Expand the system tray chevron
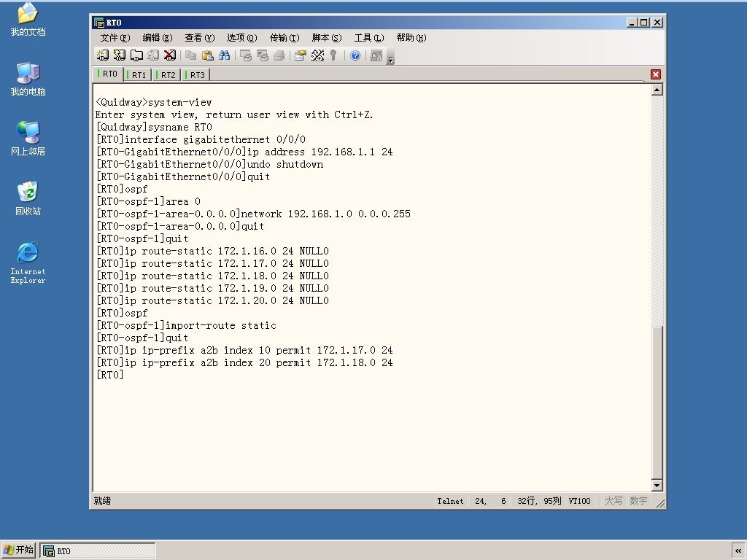747x560 pixels. tap(738, 551)
